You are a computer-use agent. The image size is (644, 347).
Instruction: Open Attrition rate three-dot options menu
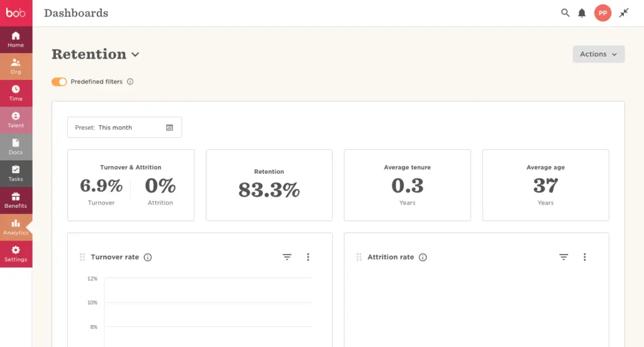tap(585, 257)
